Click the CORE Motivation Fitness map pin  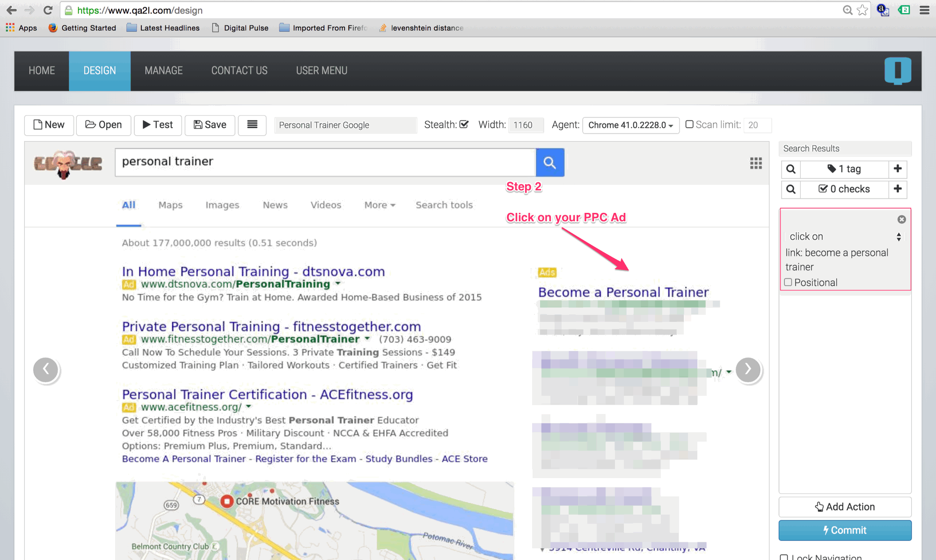coord(227,501)
